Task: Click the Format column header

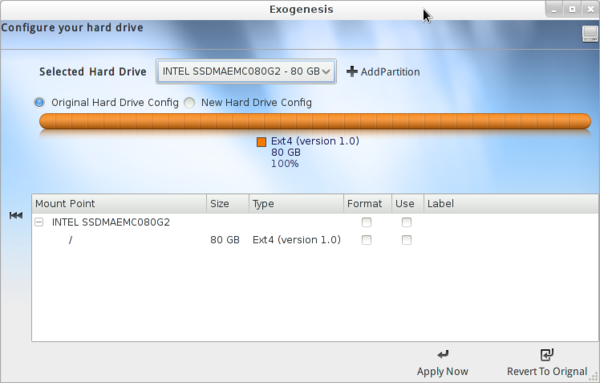Action: pyautogui.click(x=367, y=204)
